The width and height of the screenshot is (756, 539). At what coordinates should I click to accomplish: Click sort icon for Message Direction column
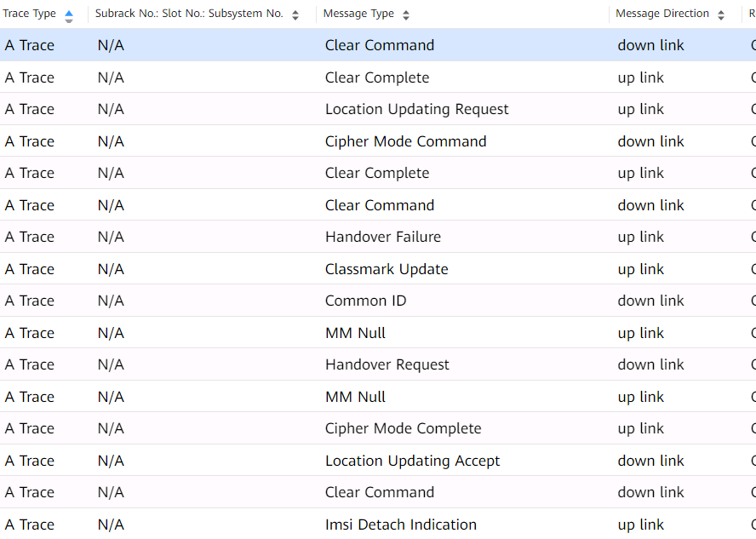(x=721, y=15)
